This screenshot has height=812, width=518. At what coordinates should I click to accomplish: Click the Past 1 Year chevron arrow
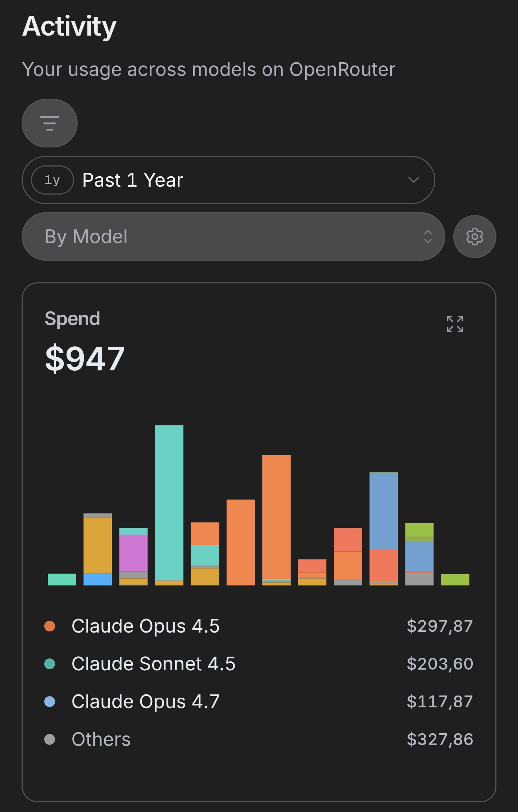(414, 180)
